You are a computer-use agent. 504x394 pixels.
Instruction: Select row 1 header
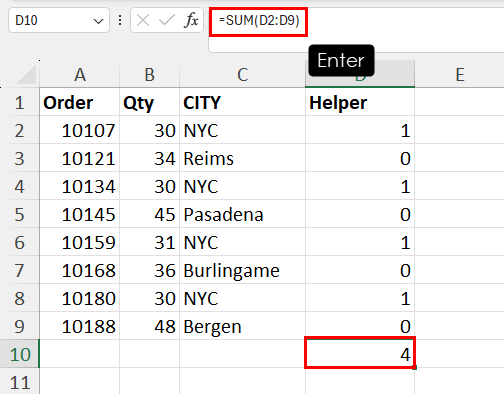pyautogui.click(x=19, y=102)
